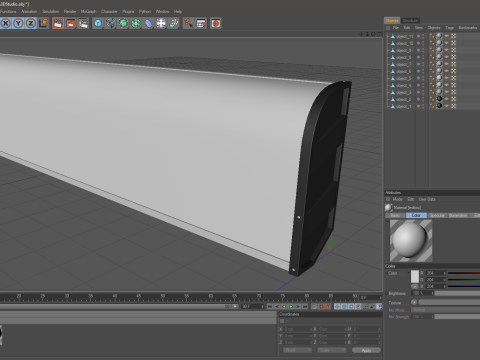Adjust the Brightness slider
480x360 pixels.
pyautogui.click(x=457, y=293)
